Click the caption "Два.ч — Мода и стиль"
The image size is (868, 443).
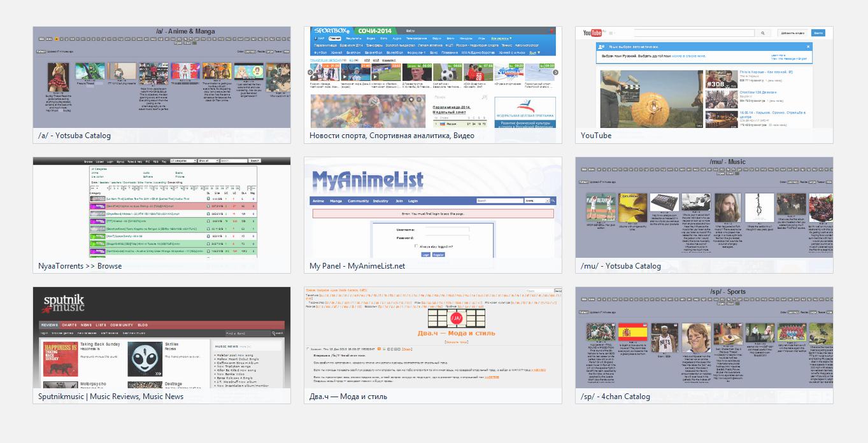coord(348,397)
